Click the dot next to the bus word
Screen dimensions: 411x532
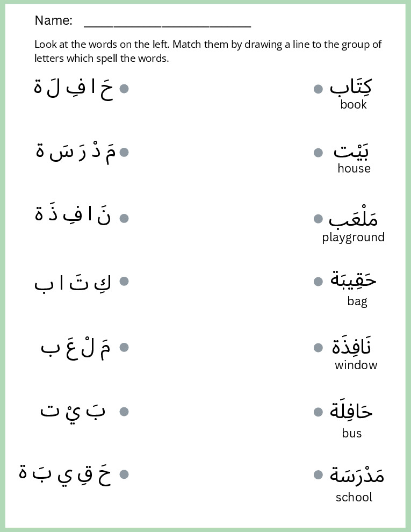[x=318, y=412]
